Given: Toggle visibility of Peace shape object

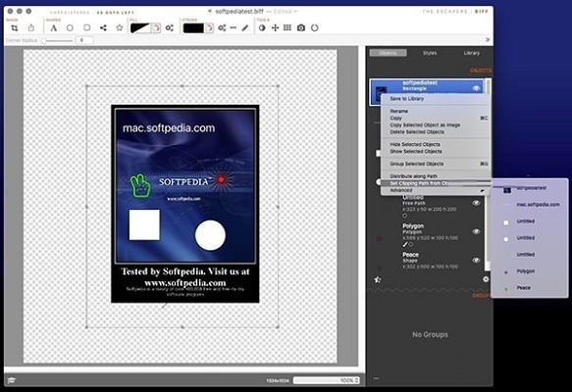Looking at the screenshot, I should pos(476,260).
